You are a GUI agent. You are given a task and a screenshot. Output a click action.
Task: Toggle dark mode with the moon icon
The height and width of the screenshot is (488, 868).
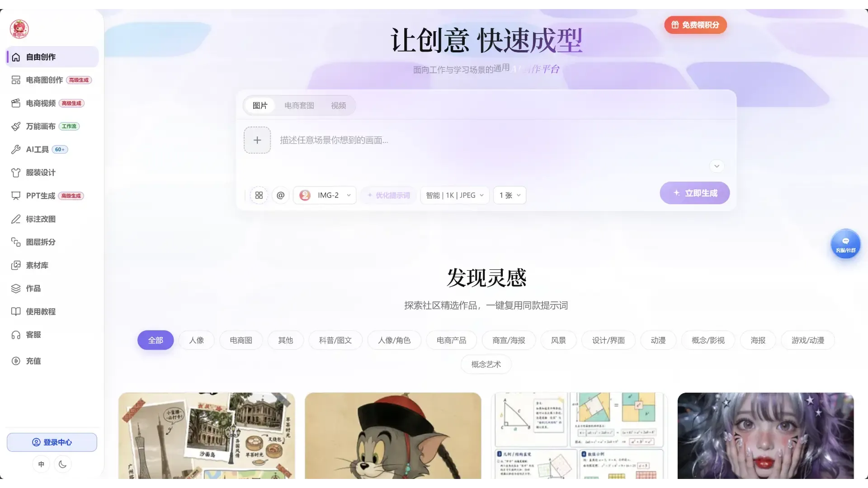point(63,464)
